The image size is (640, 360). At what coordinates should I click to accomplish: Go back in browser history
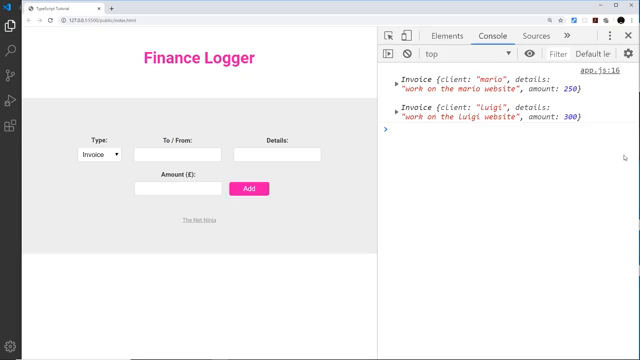tap(29, 20)
